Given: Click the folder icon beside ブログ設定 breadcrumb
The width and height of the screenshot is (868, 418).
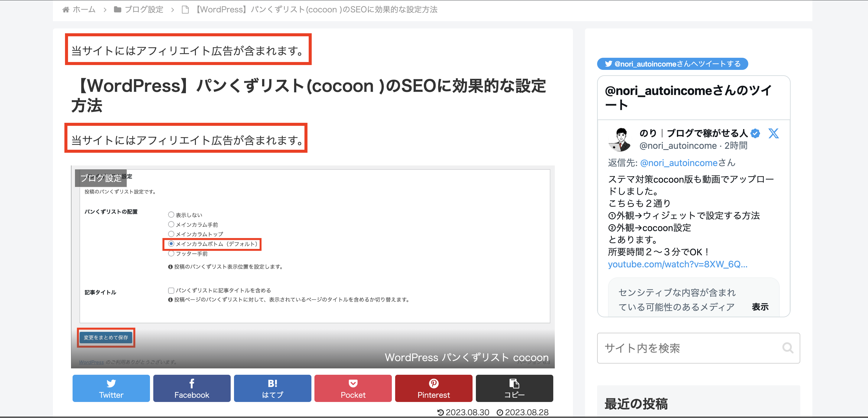Looking at the screenshot, I should tap(118, 9).
